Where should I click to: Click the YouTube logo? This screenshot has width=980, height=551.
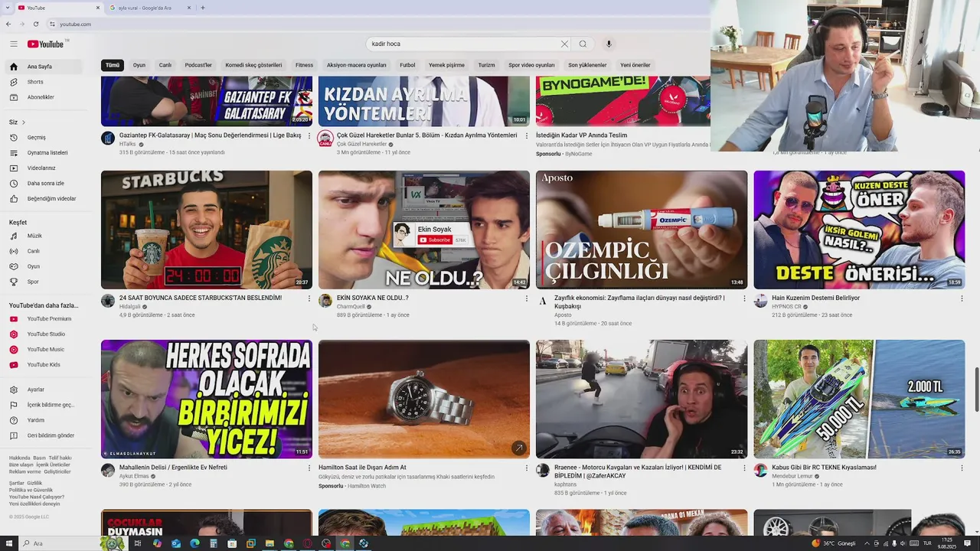(46, 44)
